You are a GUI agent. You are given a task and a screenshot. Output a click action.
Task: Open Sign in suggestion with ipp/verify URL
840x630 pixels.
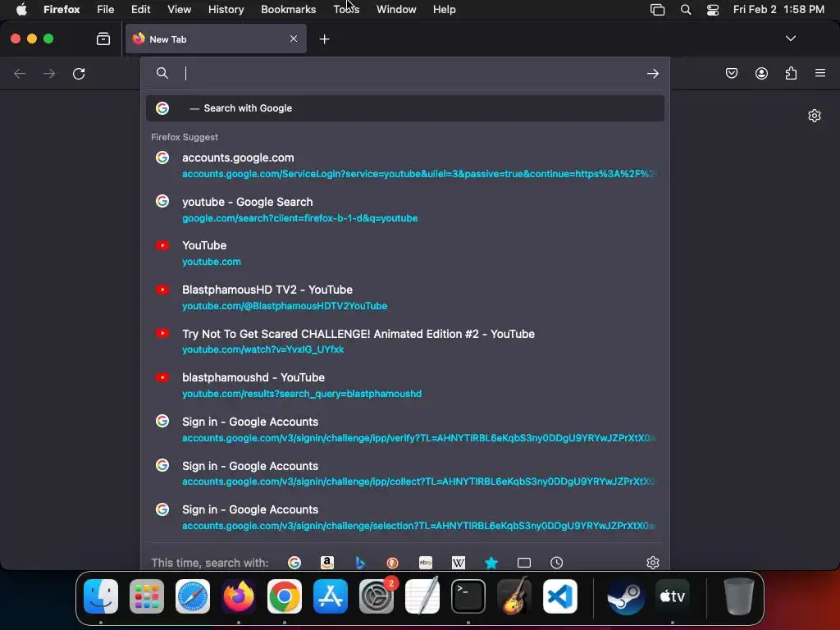(x=405, y=430)
